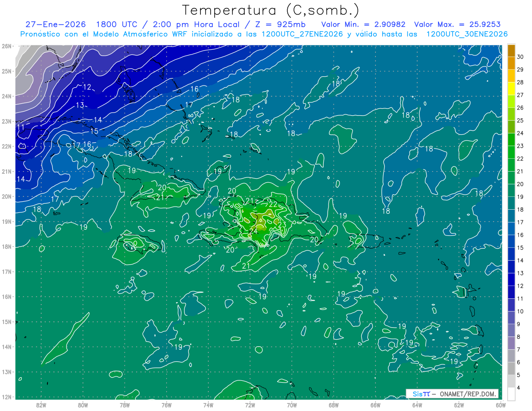532x411 pixels.
Task: Click the '27' label on the color scale
Action: tap(520, 95)
